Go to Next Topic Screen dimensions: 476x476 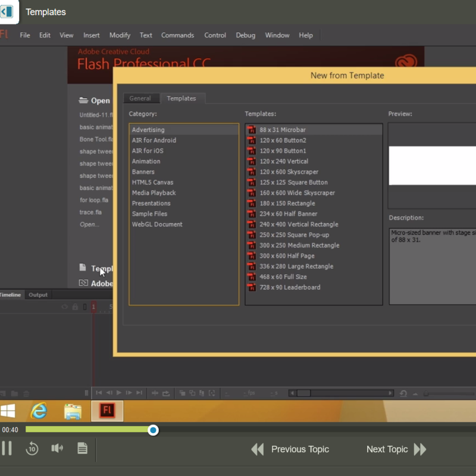396,449
